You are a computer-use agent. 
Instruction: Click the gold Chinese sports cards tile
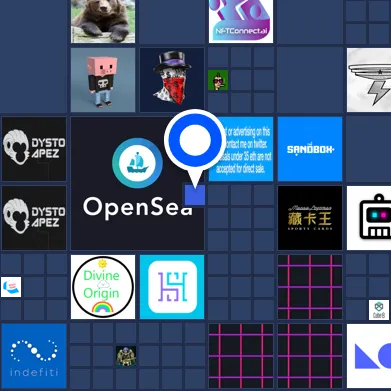(310, 218)
